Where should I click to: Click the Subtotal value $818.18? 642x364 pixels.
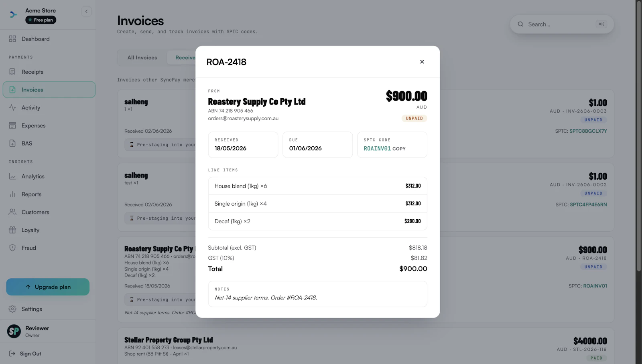418,248
